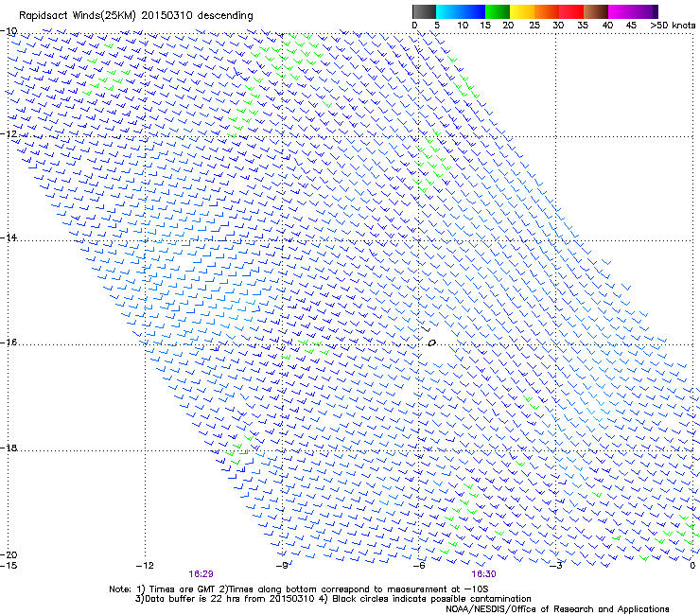The image size is (700, 615).
Task: Click the orange 25-30 knots legend color
Action: click(x=547, y=11)
